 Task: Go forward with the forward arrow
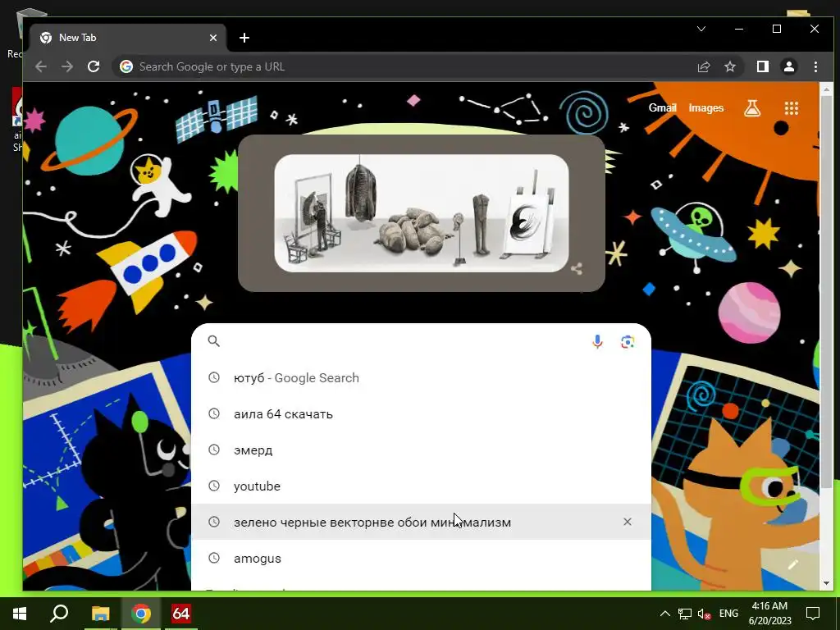[67, 66]
